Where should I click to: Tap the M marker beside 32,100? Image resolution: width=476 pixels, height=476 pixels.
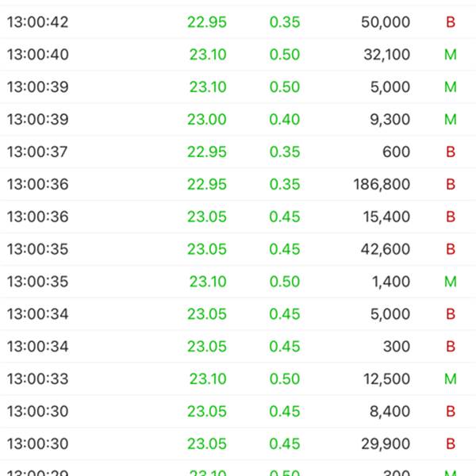click(x=451, y=55)
